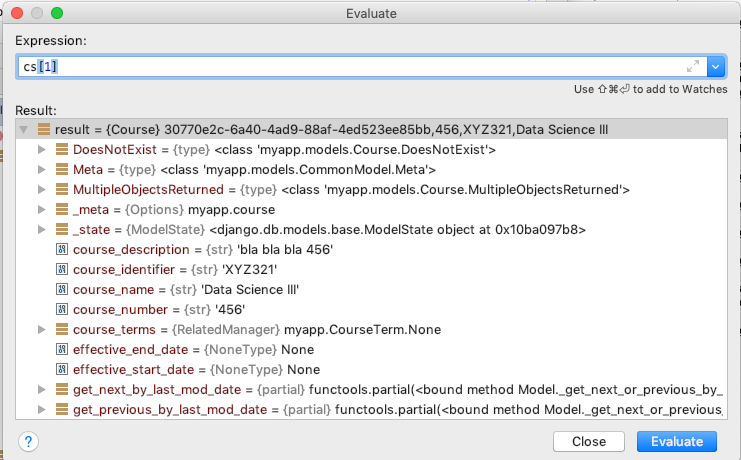Select the effective_start_date row
Screen dimensions: 741x460
pyautogui.click(x=371, y=369)
